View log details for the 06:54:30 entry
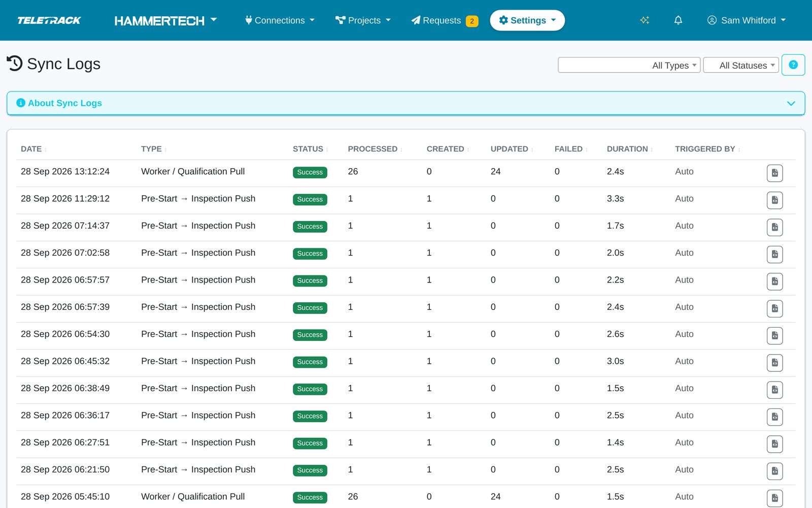Image resolution: width=812 pixels, height=508 pixels. (x=774, y=335)
